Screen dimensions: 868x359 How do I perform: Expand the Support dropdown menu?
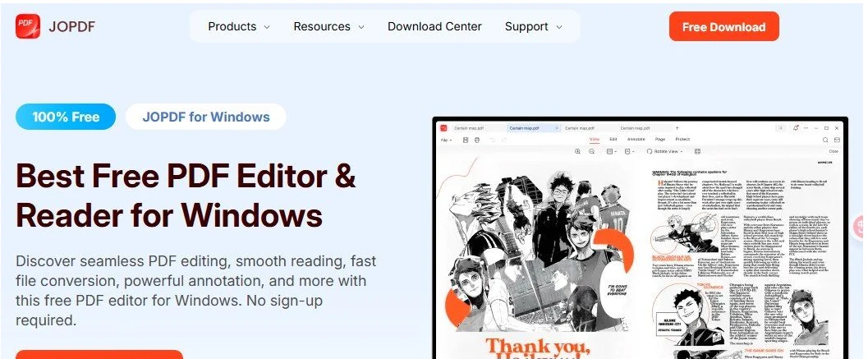coord(533,26)
